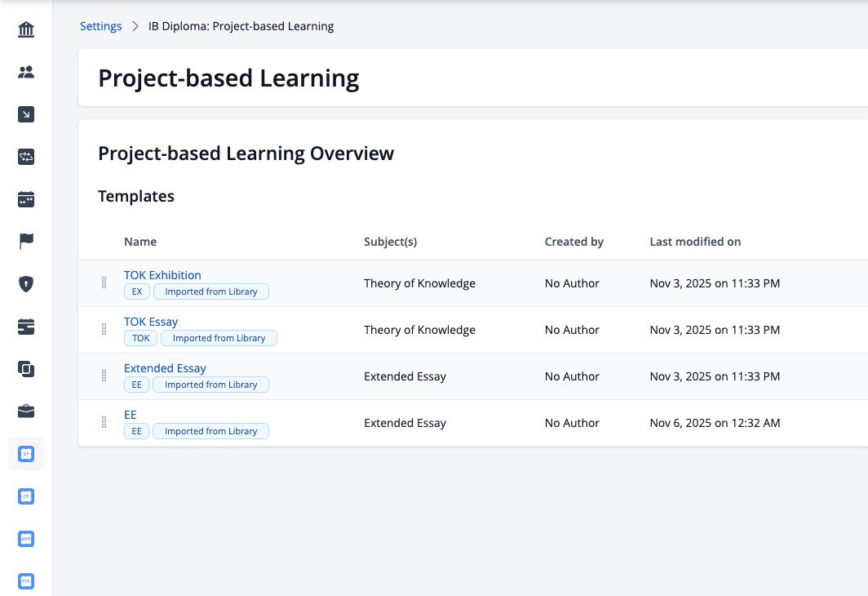868x596 pixels.
Task: Click No Author in TOK Essay row
Action: pos(572,330)
